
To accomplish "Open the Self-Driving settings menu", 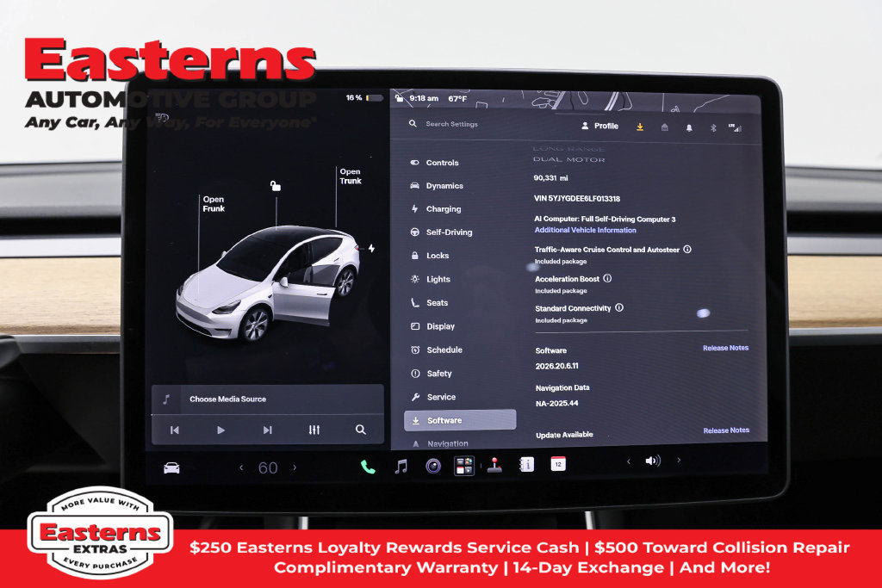I will tap(441, 232).
